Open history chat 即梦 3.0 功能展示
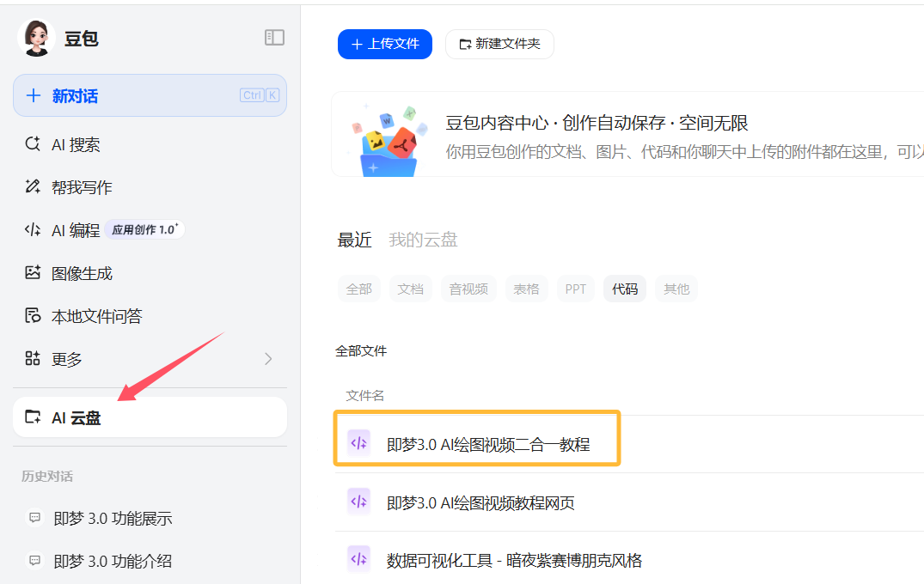 (113, 519)
